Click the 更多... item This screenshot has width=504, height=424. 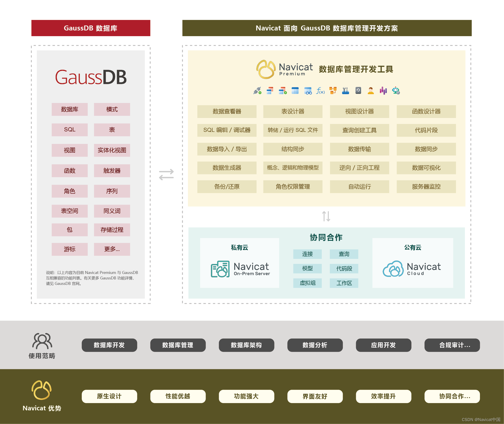(x=112, y=249)
